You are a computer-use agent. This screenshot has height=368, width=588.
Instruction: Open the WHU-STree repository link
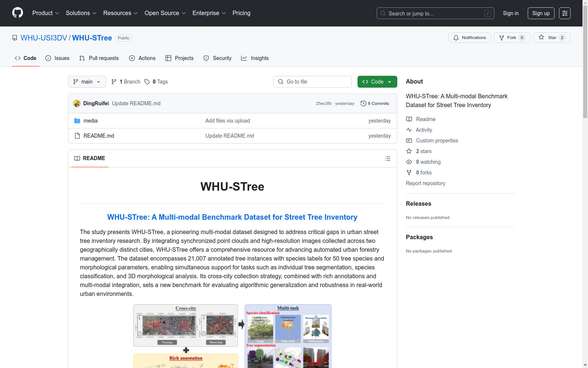click(x=92, y=38)
